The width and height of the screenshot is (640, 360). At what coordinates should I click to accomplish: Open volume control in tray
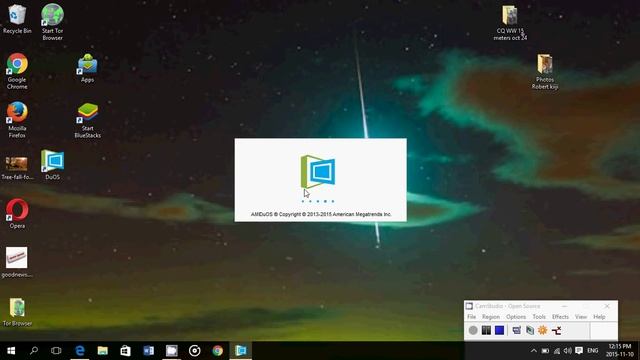coord(568,351)
